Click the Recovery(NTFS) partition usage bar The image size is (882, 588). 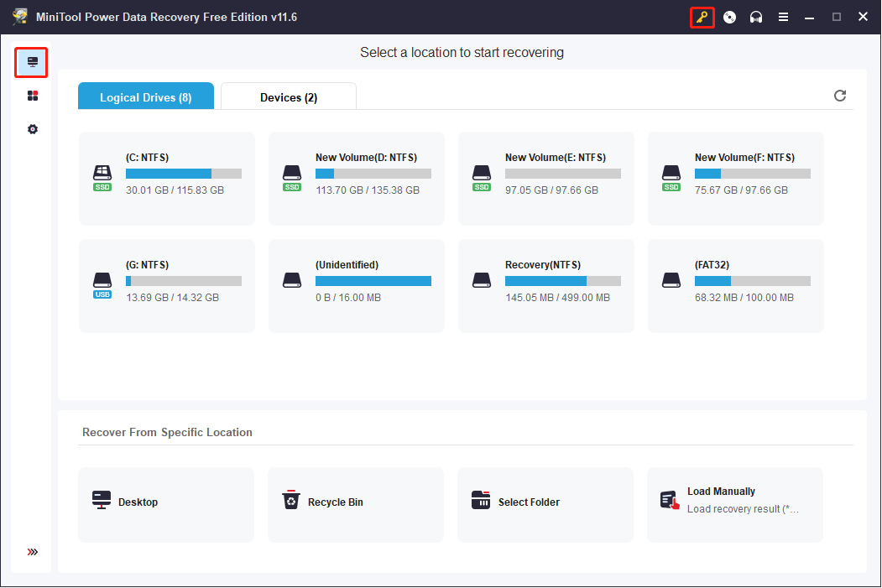(562, 282)
